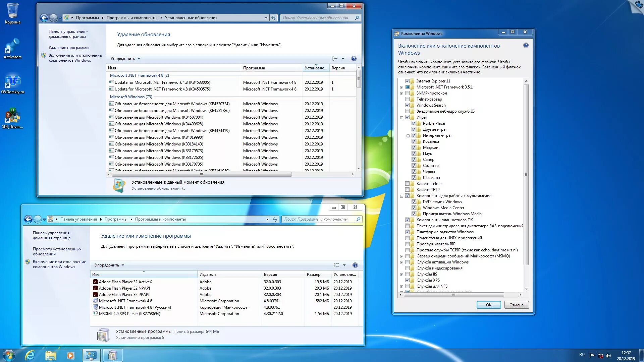Select Программы in the breadcrumb bar

click(x=116, y=219)
